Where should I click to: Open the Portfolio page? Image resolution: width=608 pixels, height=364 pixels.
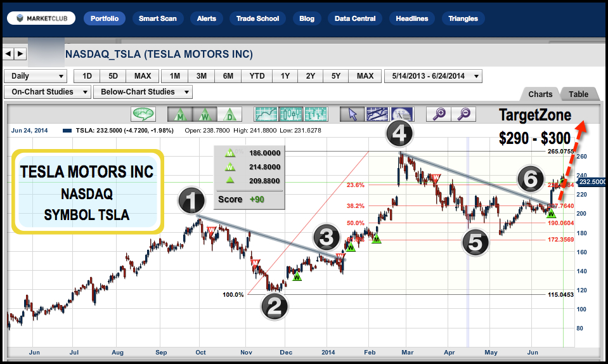coord(105,18)
